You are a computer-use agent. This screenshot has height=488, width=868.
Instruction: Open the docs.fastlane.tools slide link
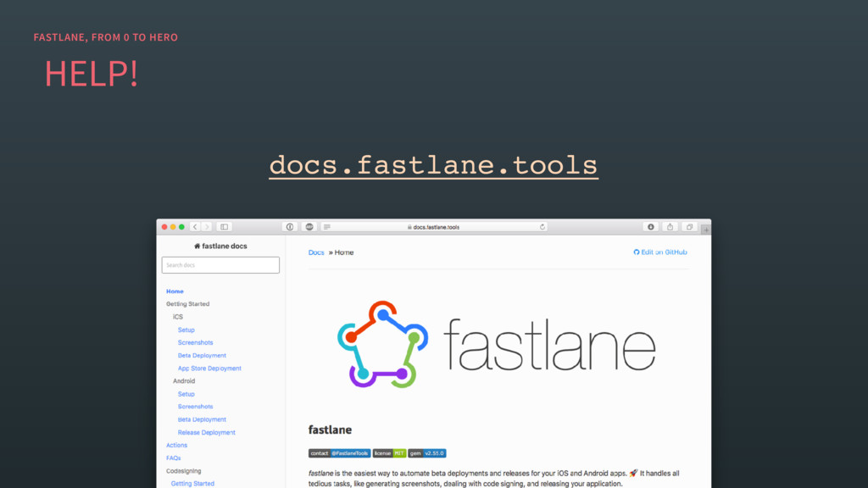tap(433, 165)
